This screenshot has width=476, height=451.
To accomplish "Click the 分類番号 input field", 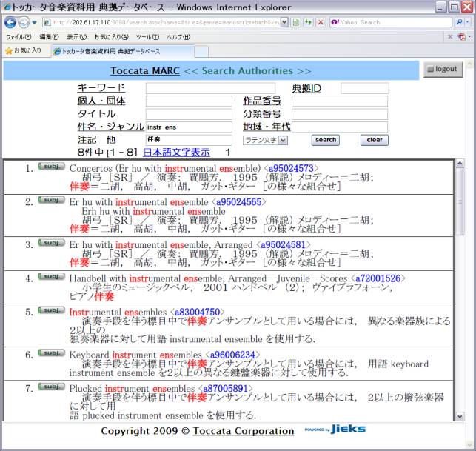I will pyautogui.click(x=340, y=114).
